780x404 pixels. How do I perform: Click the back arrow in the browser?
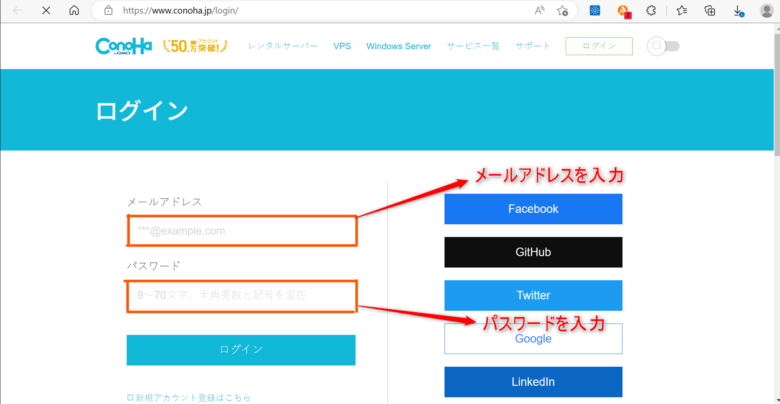[x=18, y=10]
